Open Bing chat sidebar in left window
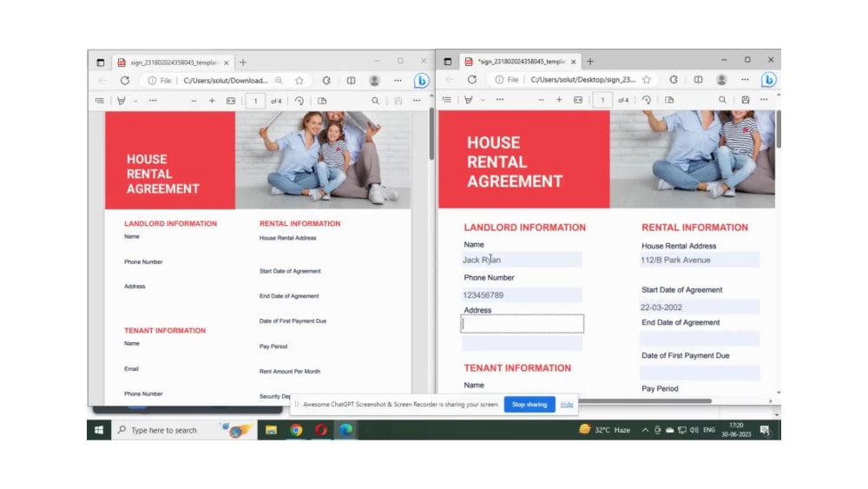The image size is (868, 489). coord(421,81)
